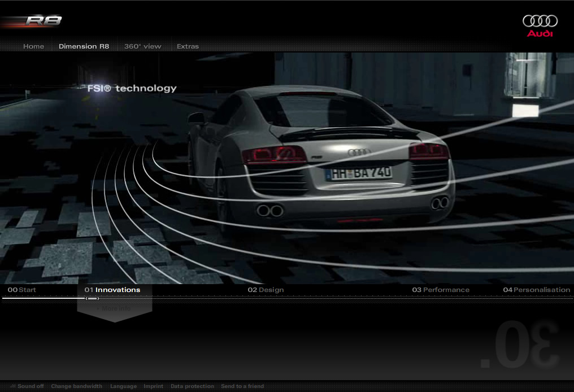This screenshot has width=574, height=392.
Task: Toggle Sound off in the footer
Action: click(31, 386)
